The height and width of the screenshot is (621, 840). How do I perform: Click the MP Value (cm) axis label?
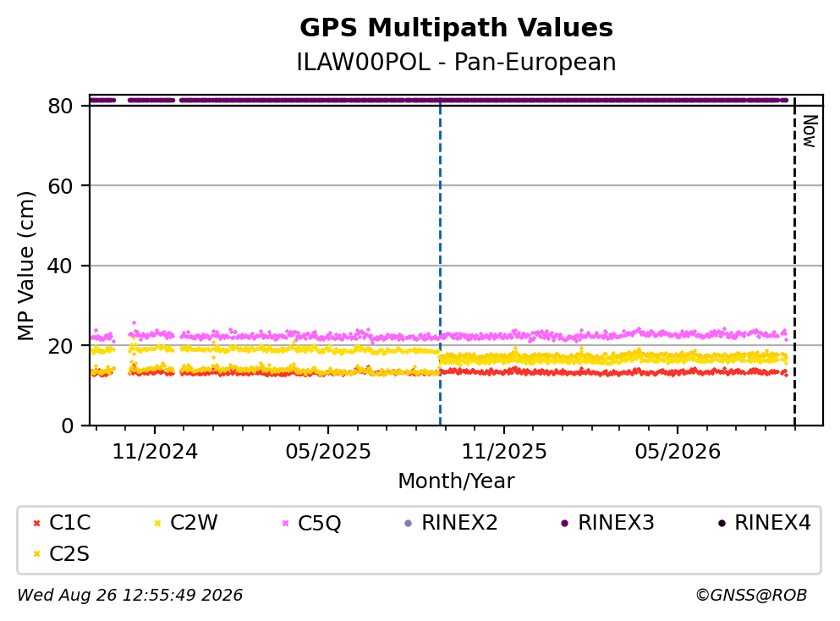(x=25, y=266)
